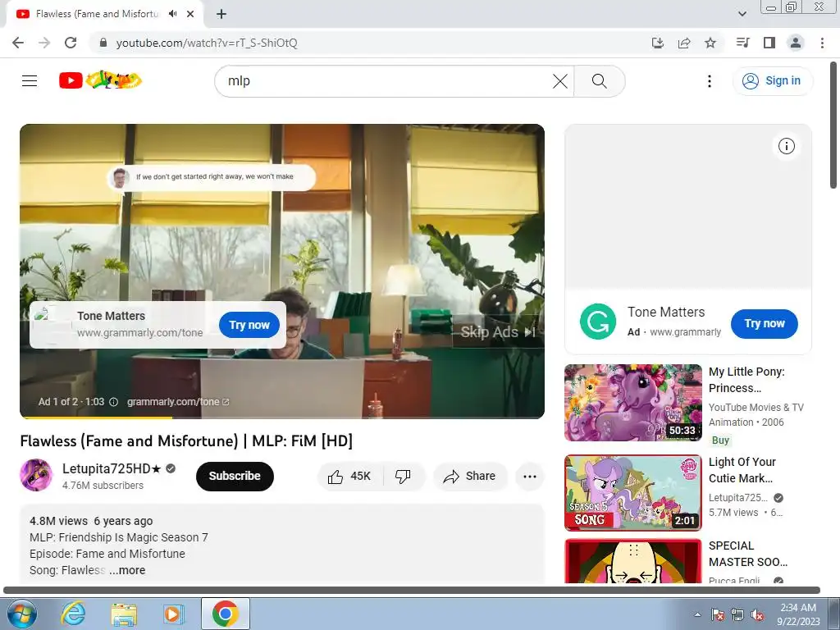840x630 pixels.
Task: Open a new browser tab
Action: point(221,14)
